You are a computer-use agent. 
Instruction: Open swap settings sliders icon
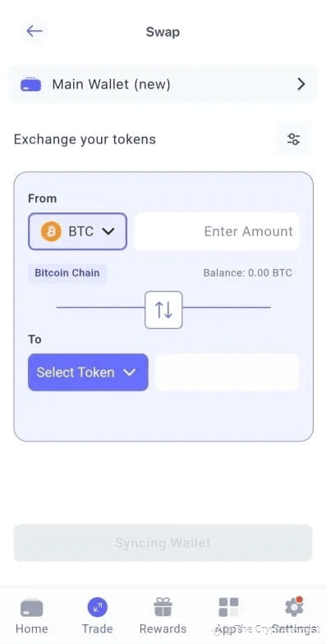tap(293, 139)
